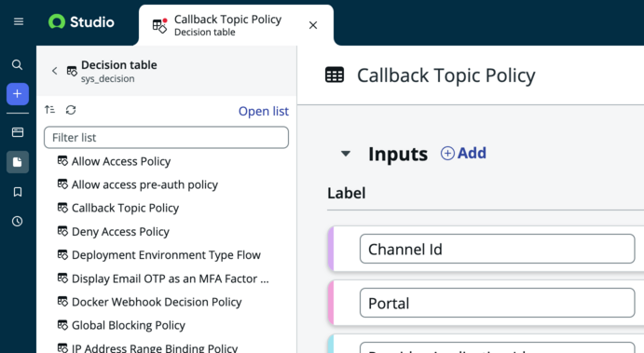
Task: Click the Label column header
Action: coord(347,193)
